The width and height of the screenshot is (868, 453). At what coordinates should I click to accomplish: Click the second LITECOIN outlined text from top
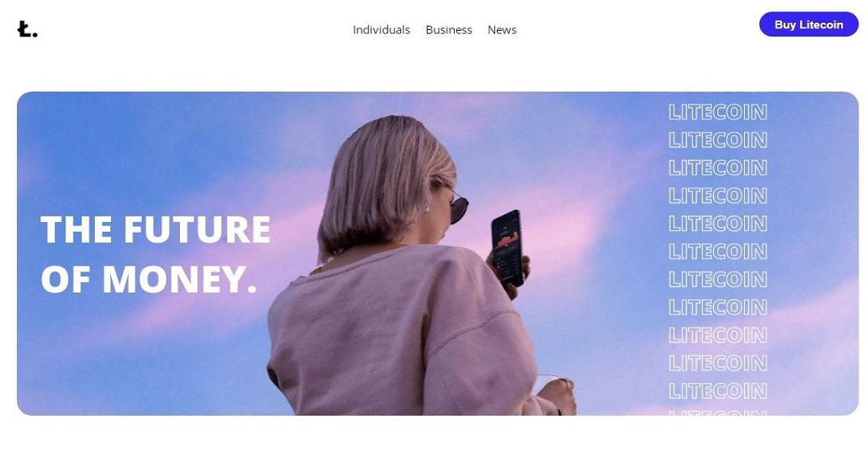pyautogui.click(x=718, y=140)
